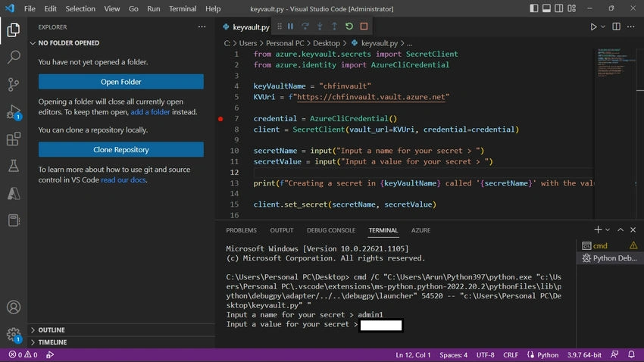Open the notebook icon in activity bar
The height and width of the screenshot is (362, 644).
click(x=13, y=220)
